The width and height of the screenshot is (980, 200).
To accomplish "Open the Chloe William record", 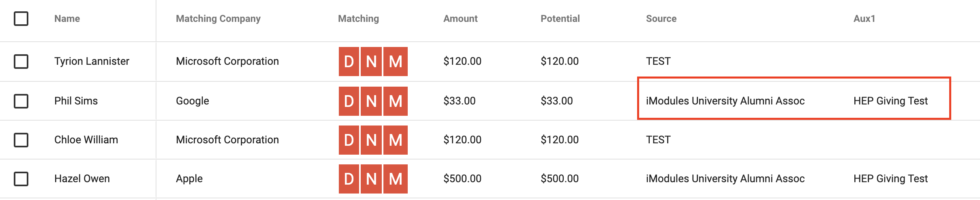I will 86,140.
